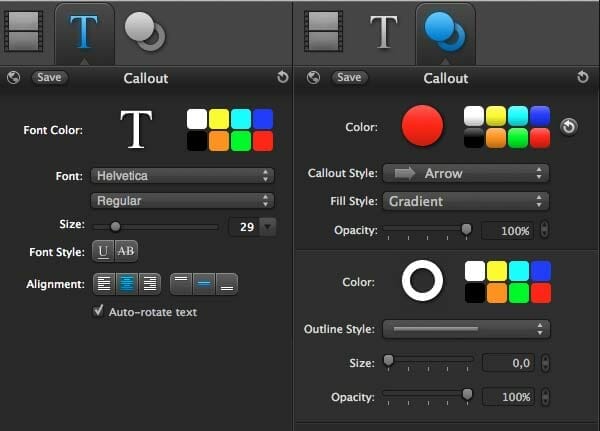This screenshot has height=431, width=600.
Task: Switch to the blue shape tab in right panel
Action: 444,32
